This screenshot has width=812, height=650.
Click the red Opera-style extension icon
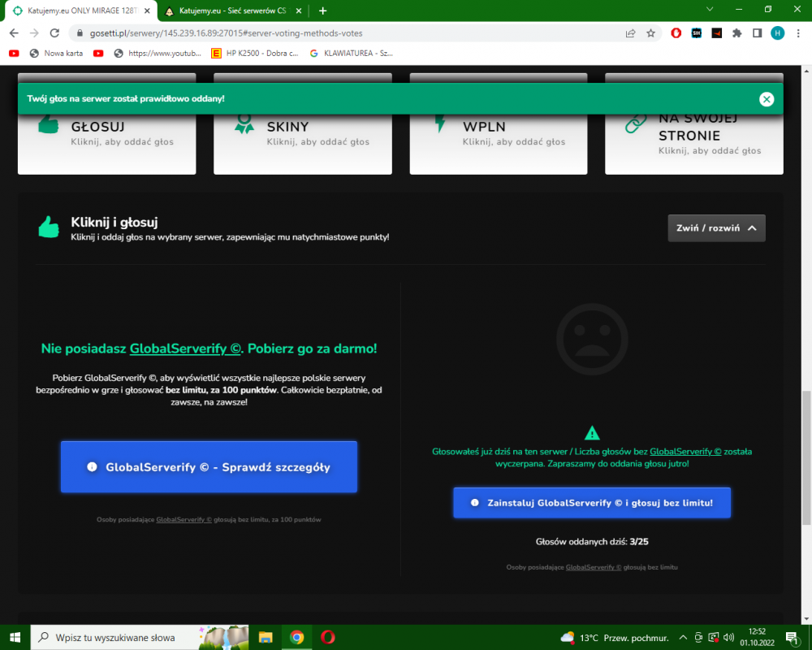pyautogui.click(x=676, y=33)
